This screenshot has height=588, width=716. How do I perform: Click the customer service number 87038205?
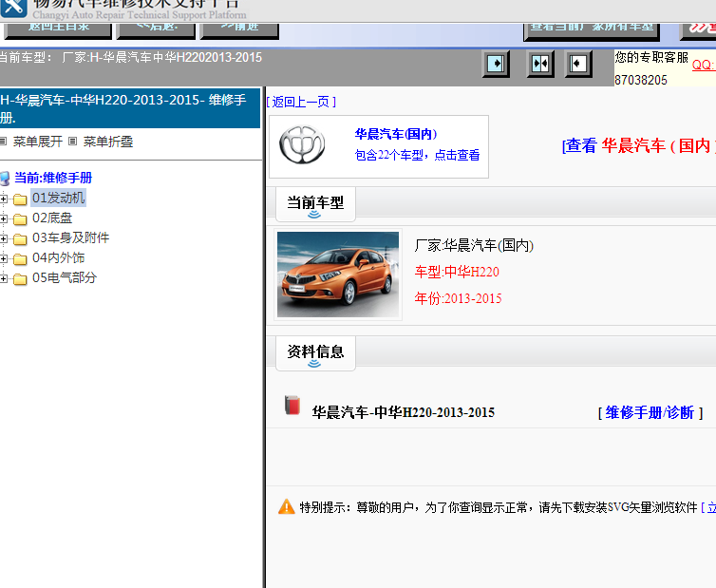pyautogui.click(x=641, y=80)
